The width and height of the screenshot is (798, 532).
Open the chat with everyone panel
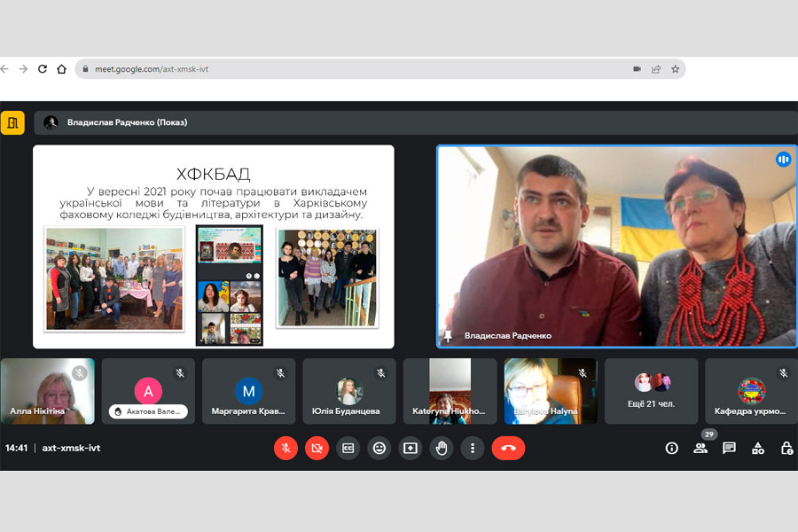click(729, 448)
